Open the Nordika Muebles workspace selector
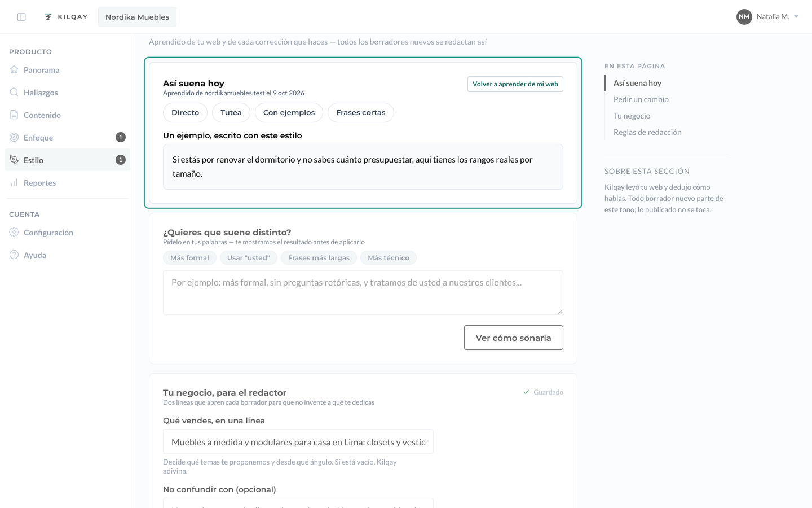812x508 pixels. pos(137,17)
